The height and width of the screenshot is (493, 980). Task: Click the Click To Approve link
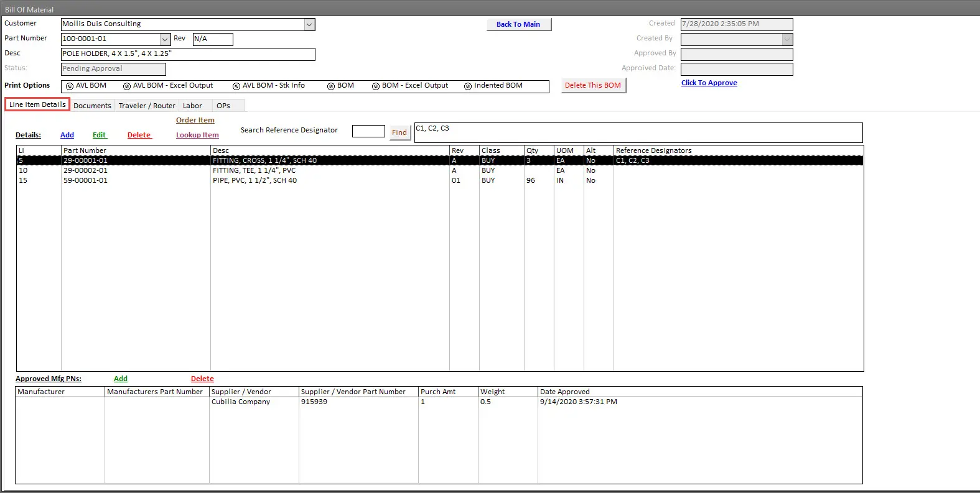709,83
